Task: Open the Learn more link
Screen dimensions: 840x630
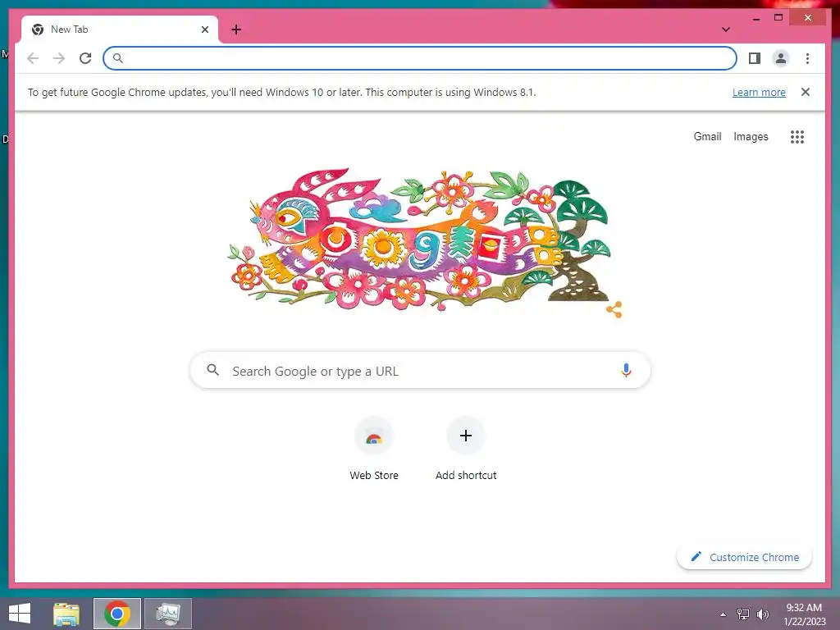Action: tap(759, 92)
